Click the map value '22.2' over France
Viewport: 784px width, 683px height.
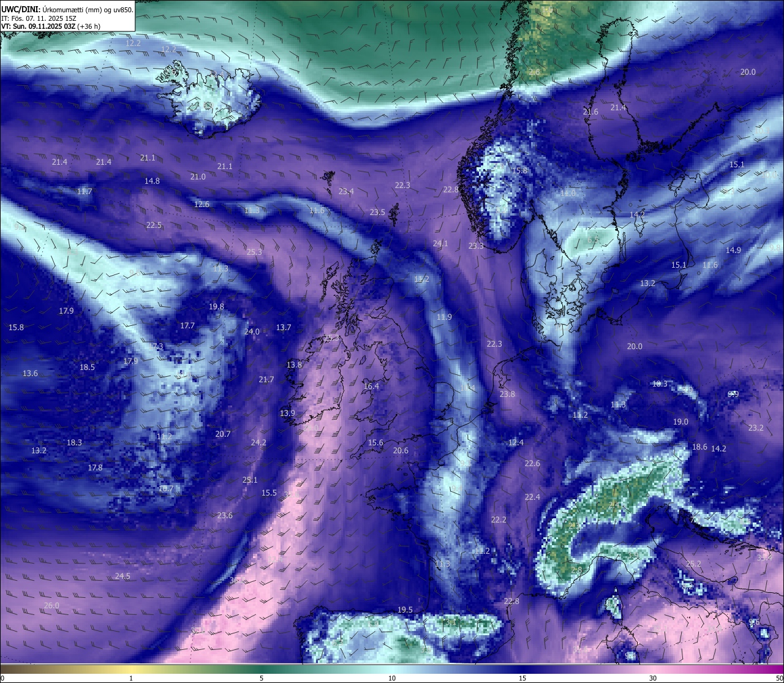[x=499, y=519]
